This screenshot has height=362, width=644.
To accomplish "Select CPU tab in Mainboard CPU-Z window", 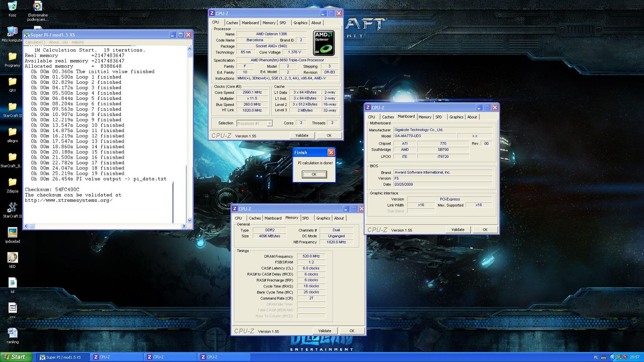I will [372, 117].
